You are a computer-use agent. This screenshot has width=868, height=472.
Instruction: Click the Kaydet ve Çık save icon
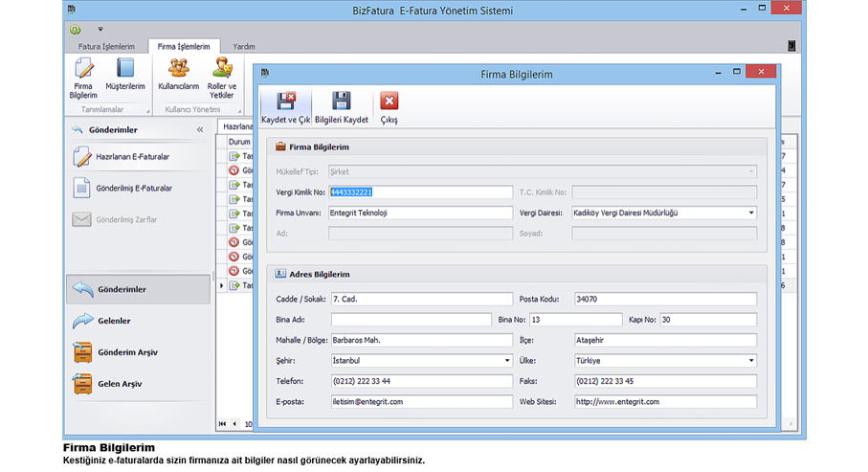285,101
